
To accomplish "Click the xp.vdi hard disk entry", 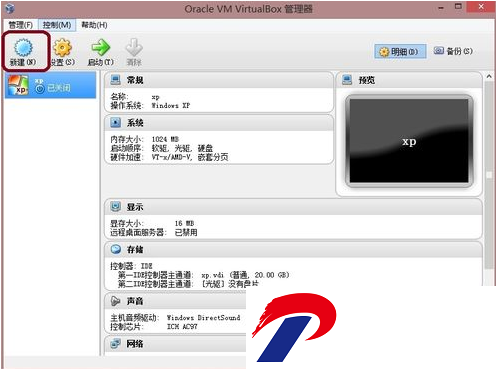I will click(x=245, y=275).
